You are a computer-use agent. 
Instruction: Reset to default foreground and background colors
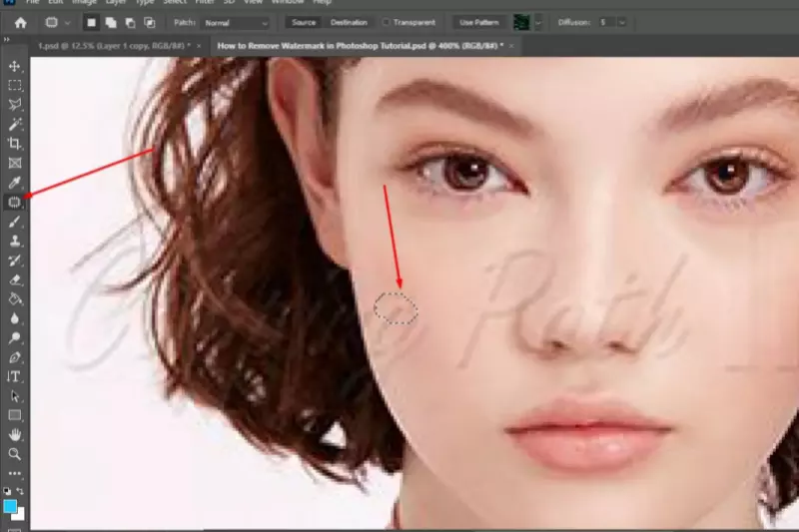coord(7,491)
